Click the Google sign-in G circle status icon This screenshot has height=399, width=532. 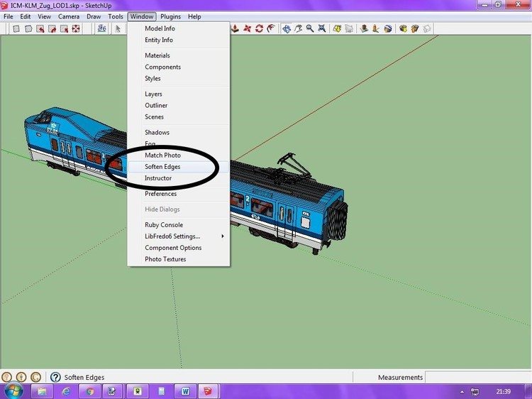pos(35,377)
